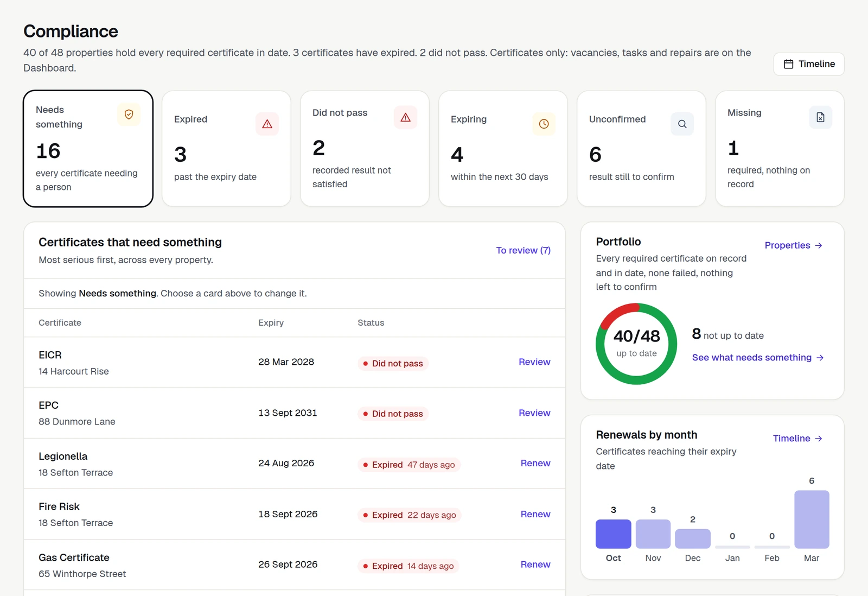Renew the Fire Risk certificate
The image size is (868, 596).
(535, 514)
